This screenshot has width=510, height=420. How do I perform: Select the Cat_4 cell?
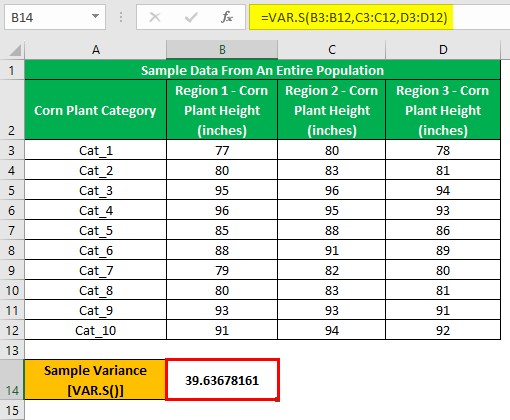click(95, 210)
